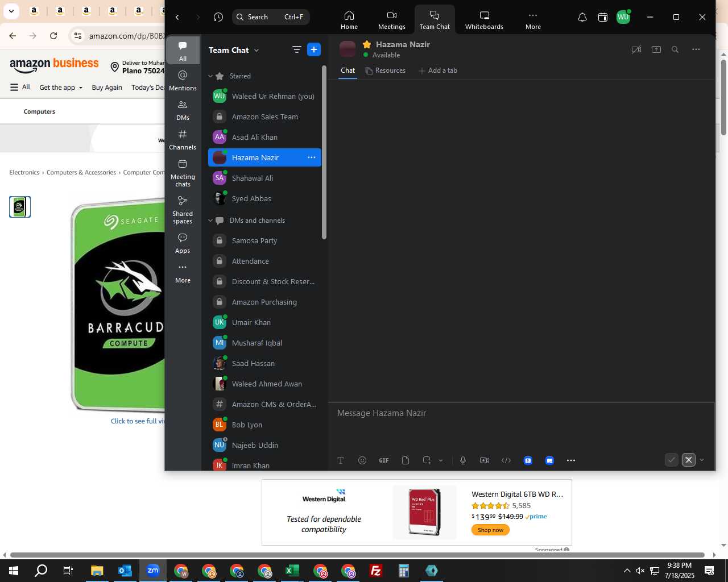The height and width of the screenshot is (582, 728).
Task: Click the blue new chat plus button
Action: (314, 49)
